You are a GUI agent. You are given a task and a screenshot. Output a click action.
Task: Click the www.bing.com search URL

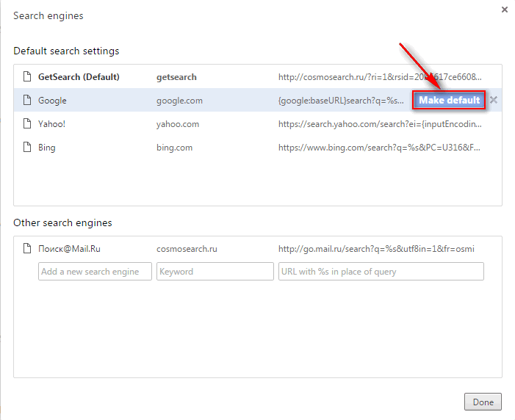[x=379, y=148]
